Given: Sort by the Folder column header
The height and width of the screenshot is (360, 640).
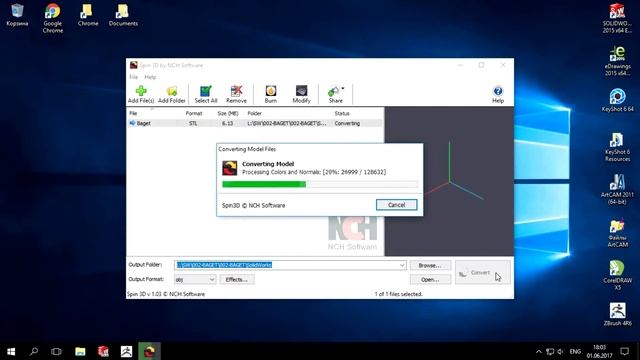Looking at the screenshot, I should (x=254, y=113).
